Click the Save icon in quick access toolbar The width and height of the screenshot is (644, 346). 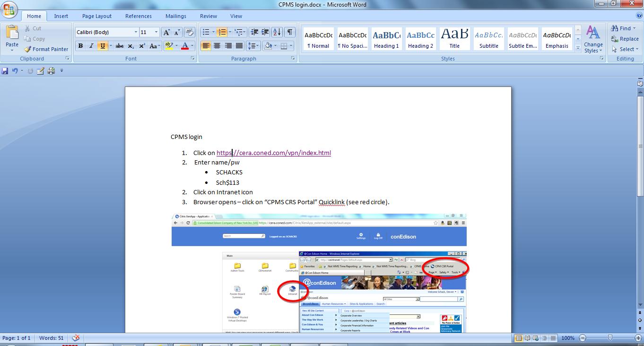pyautogui.click(x=5, y=71)
